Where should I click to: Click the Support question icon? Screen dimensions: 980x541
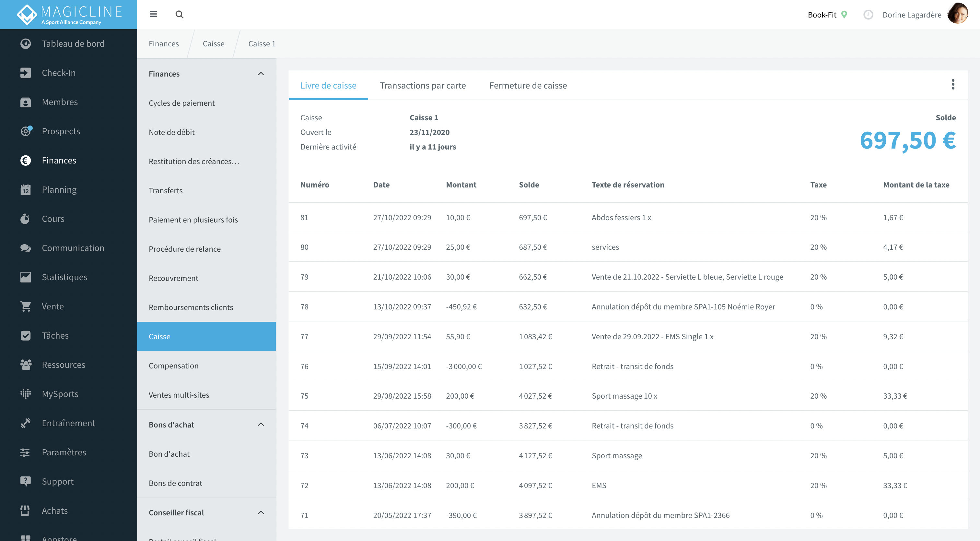coord(26,481)
